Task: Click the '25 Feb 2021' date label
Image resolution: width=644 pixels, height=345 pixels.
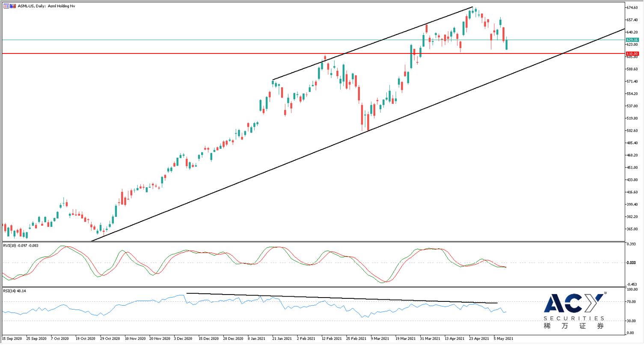Action: click(356, 338)
